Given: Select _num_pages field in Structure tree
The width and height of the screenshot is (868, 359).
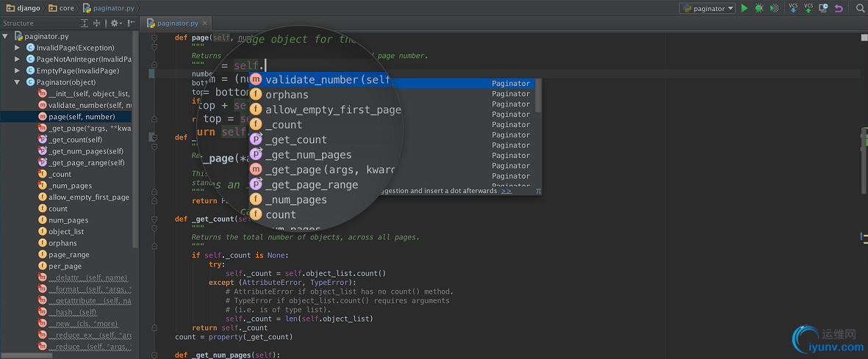Looking at the screenshot, I should click(x=65, y=186).
